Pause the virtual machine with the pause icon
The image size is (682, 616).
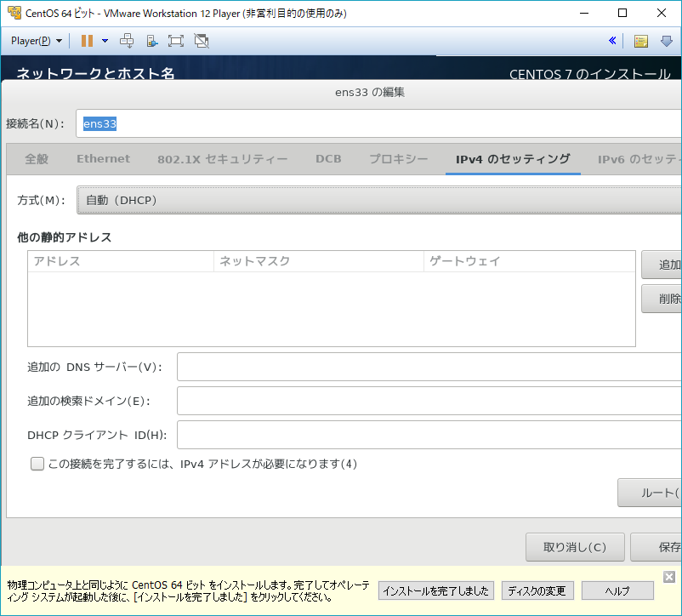pos(87,41)
